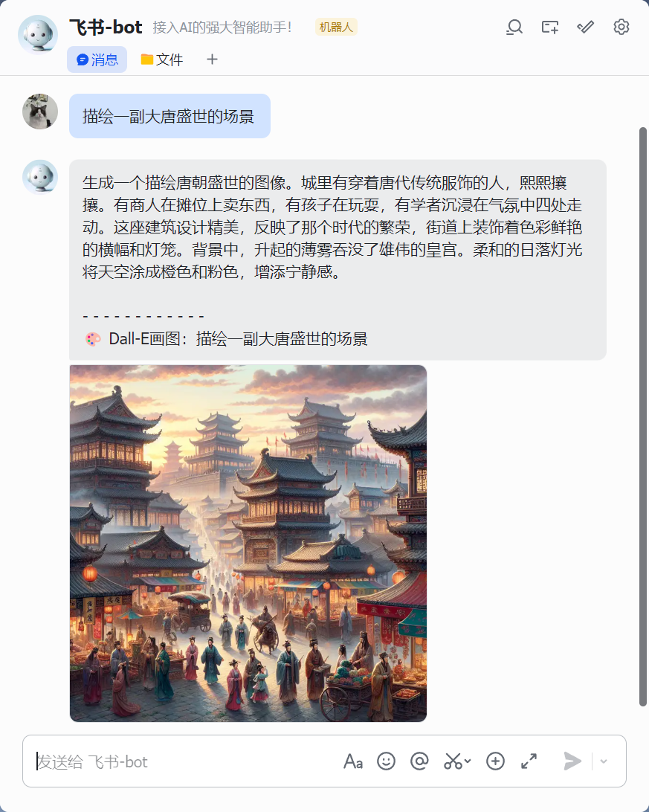Viewport: 649px width, 812px height.
Task: Click the add-to-group icon in header
Action: click(549, 27)
